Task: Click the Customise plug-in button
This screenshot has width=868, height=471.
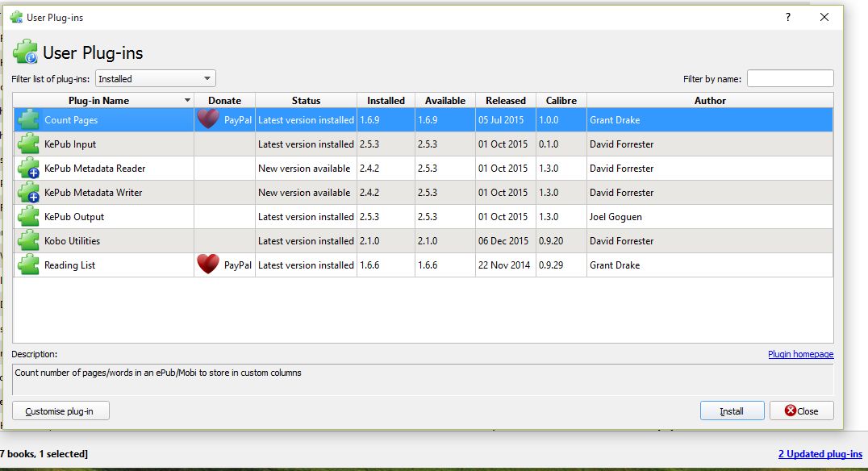Action: [x=61, y=411]
